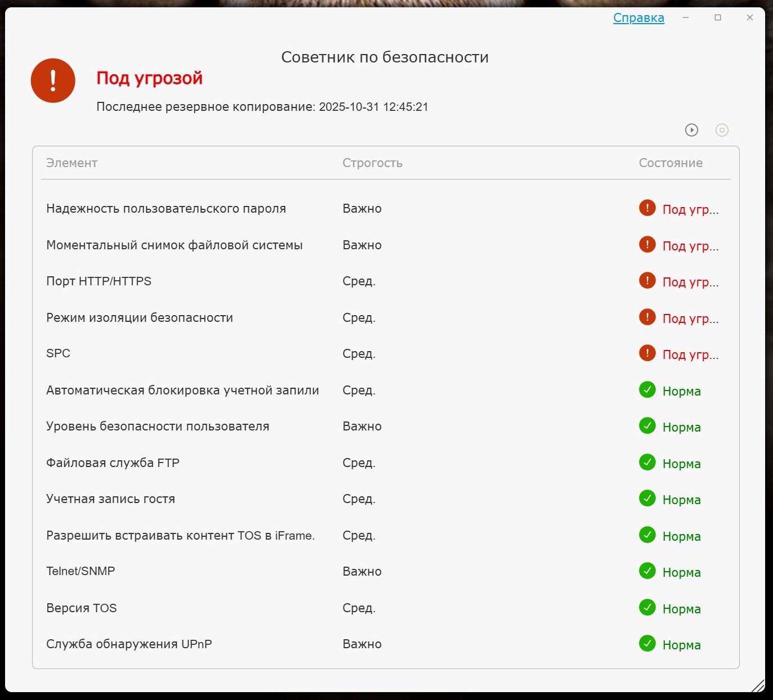
Task: Click the stop scan icon
Action: coord(722,130)
